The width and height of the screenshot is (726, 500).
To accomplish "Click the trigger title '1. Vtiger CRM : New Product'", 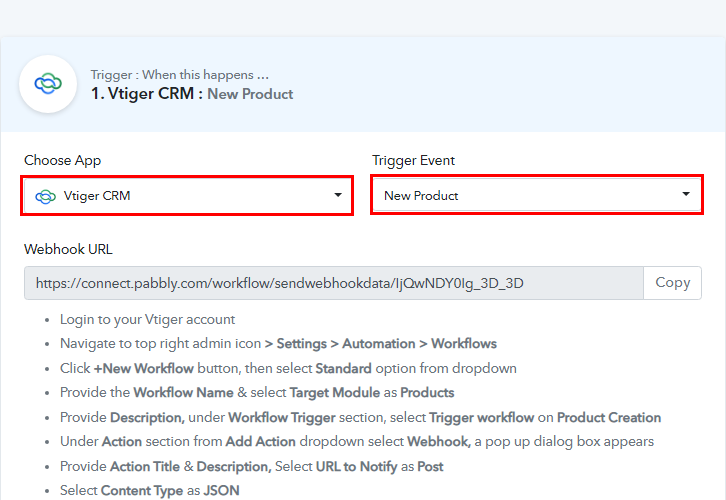I will [192, 94].
